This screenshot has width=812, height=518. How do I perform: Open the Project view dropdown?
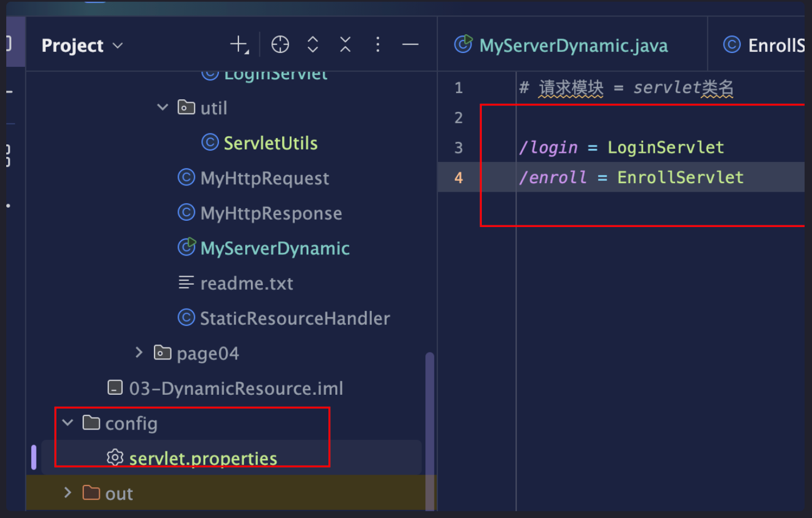82,45
